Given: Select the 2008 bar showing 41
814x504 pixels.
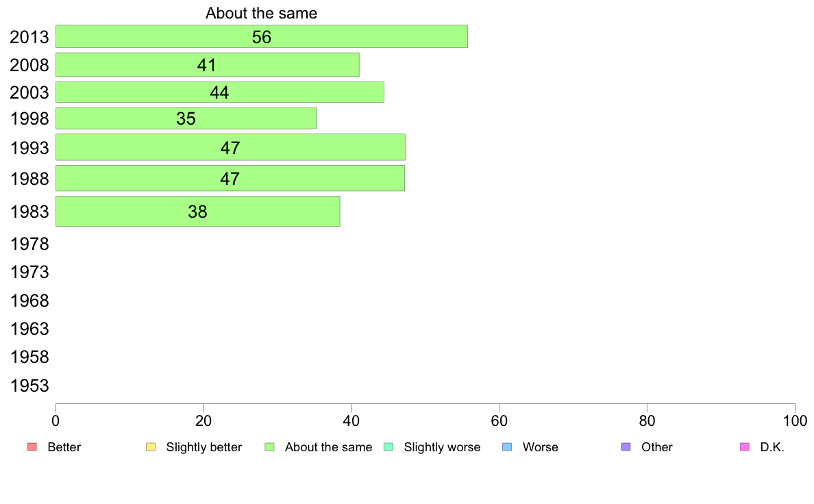Looking at the screenshot, I should tap(207, 65).
